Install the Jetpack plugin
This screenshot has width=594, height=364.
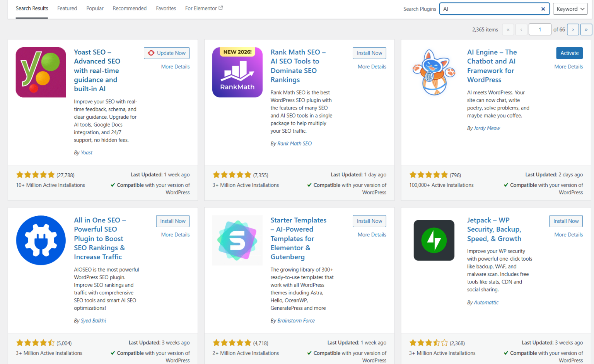click(x=566, y=221)
